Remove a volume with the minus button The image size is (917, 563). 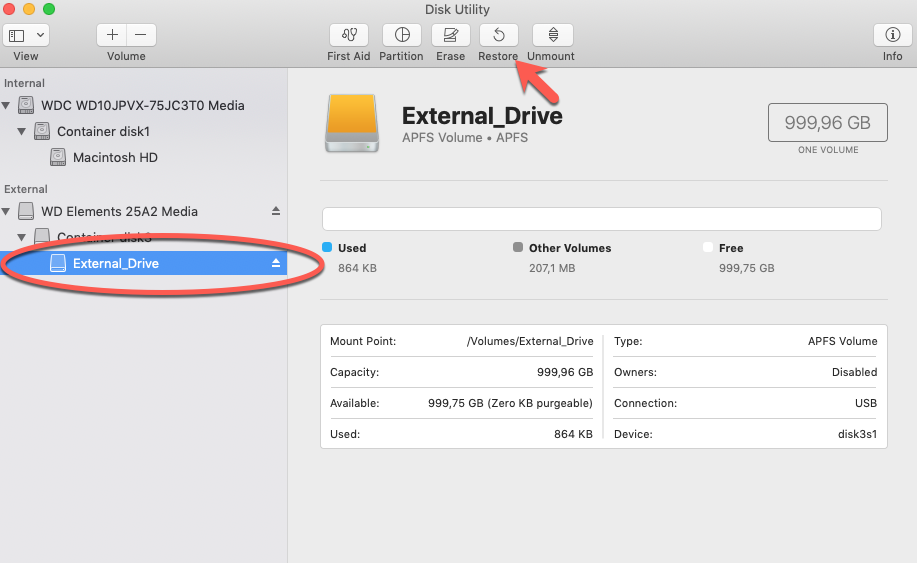(x=141, y=35)
